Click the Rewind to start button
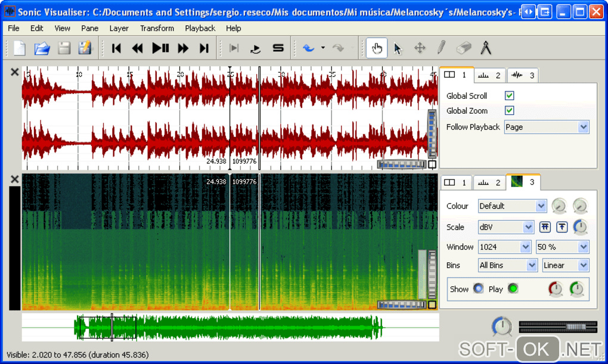Viewport: 608px width, 364px height. point(117,48)
